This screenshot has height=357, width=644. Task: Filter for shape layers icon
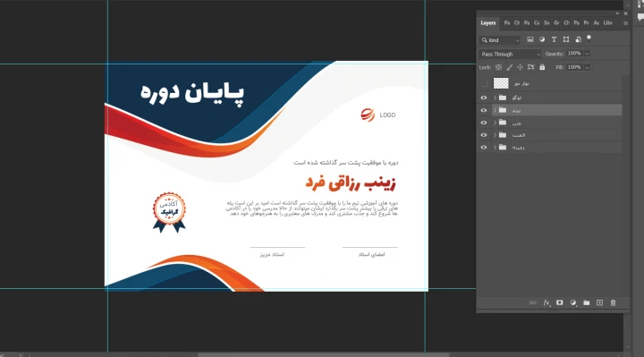pyautogui.click(x=566, y=39)
